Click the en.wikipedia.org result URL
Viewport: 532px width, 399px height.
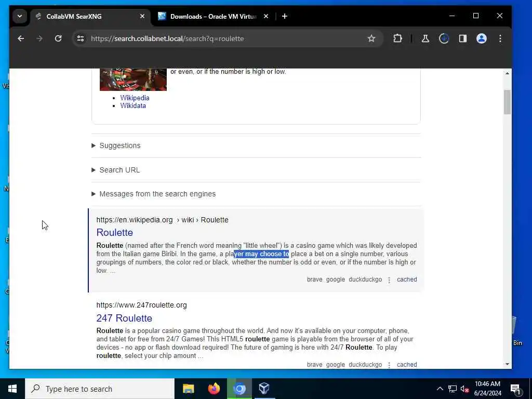pos(162,220)
